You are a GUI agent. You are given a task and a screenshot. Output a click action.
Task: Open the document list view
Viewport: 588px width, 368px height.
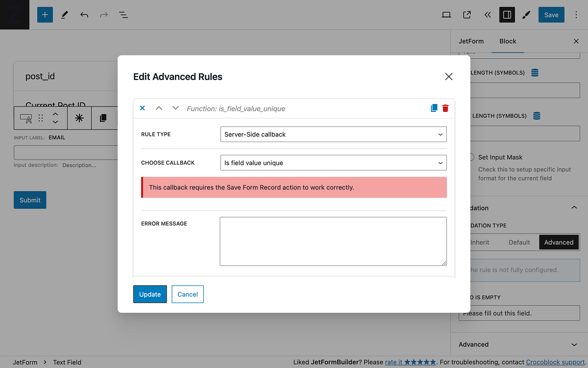pyautogui.click(x=123, y=15)
